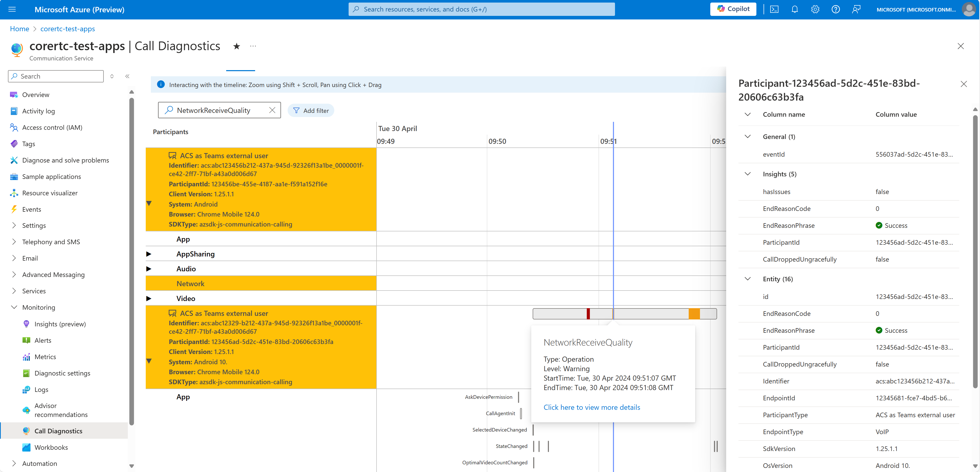Click the Workbooks icon in sidebar
Screen dimensions: 980x472
pyautogui.click(x=26, y=447)
